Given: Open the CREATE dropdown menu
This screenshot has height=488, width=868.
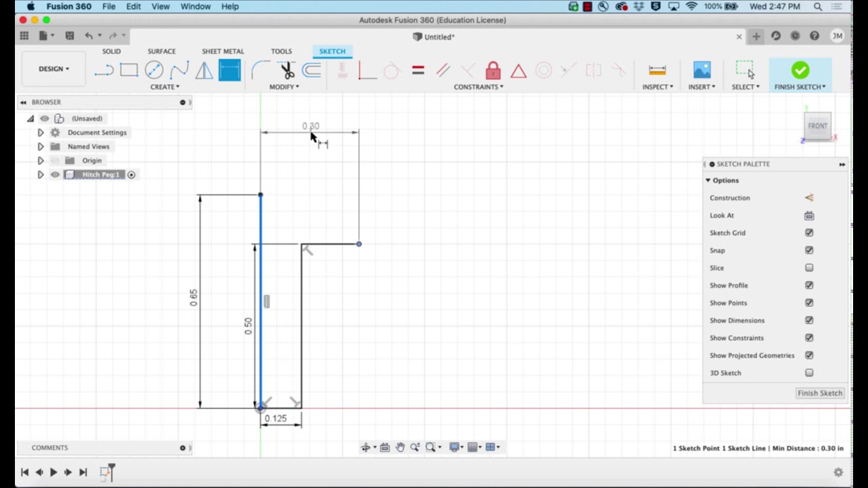Looking at the screenshot, I should 165,87.
